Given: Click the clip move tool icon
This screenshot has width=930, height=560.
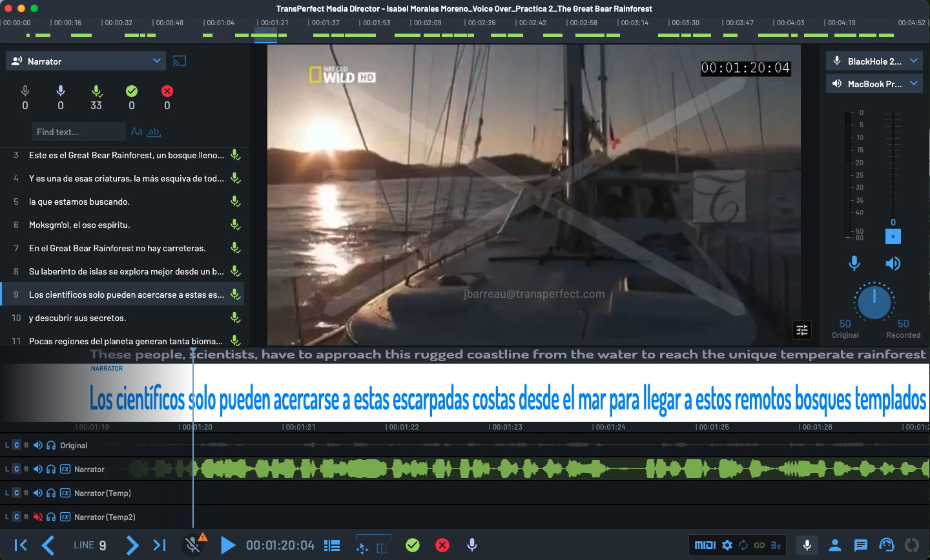Looking at the screenshot, I should [x=362, y=547].
